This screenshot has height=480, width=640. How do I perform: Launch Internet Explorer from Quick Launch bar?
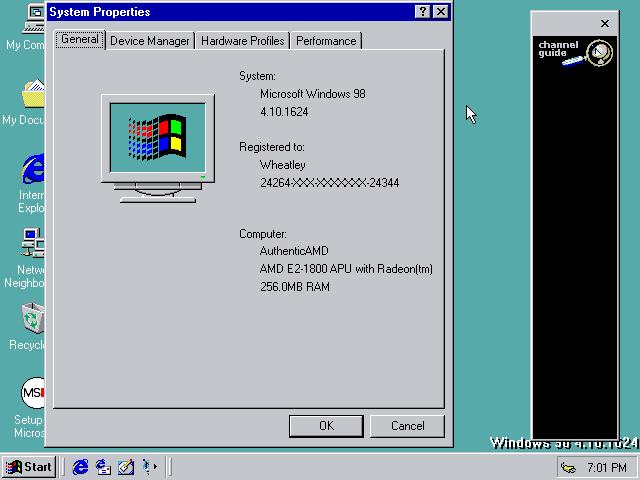tap(80, 467)
